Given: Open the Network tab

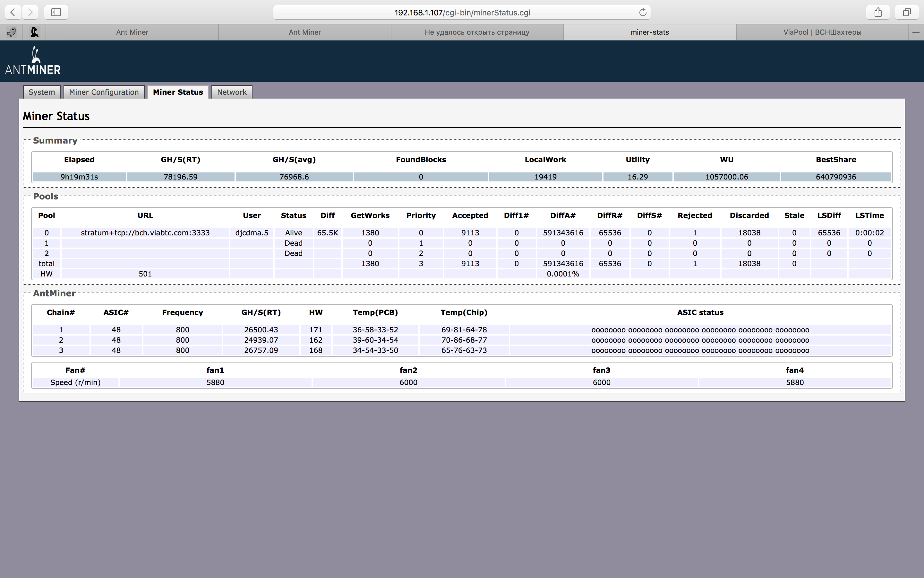Looking at the screenshot, I should pyautogui.click(x=232, y=92).
